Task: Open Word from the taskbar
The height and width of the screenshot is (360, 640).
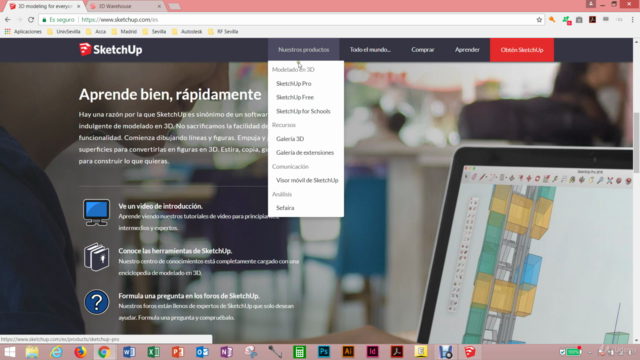Action: coord(129,352)
